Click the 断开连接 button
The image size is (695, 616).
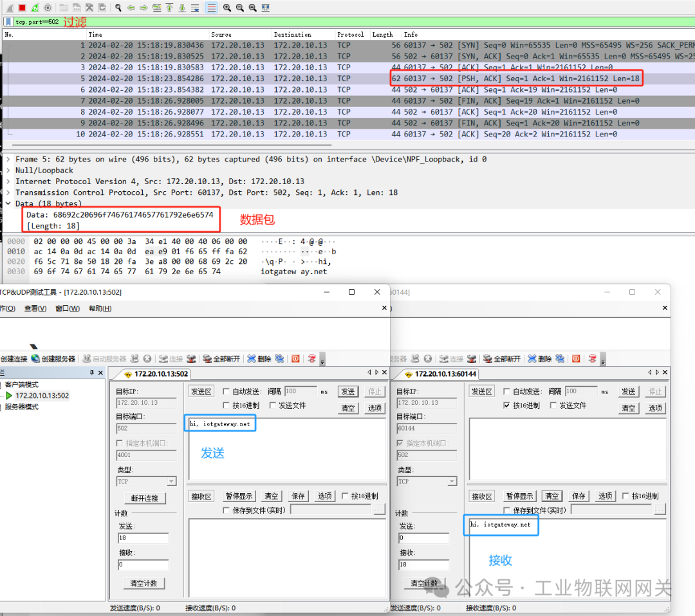(x=145, y=498)
